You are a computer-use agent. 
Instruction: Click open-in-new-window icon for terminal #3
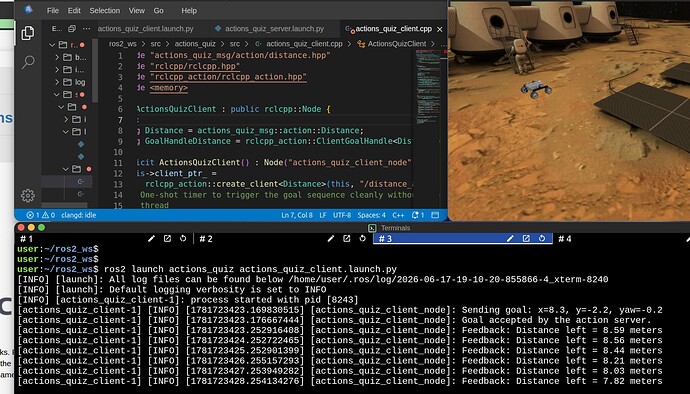click(x=526, y=239)
